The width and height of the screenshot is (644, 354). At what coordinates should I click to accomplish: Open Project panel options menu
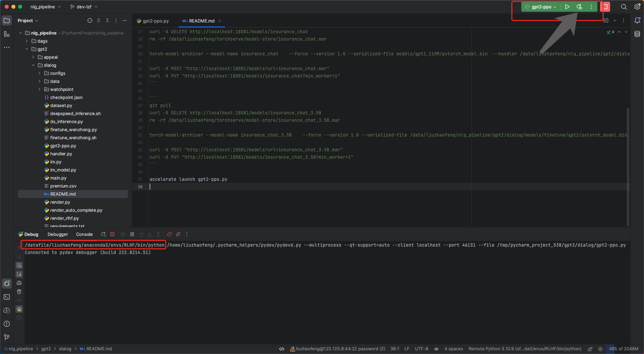[x=116, y=20]
